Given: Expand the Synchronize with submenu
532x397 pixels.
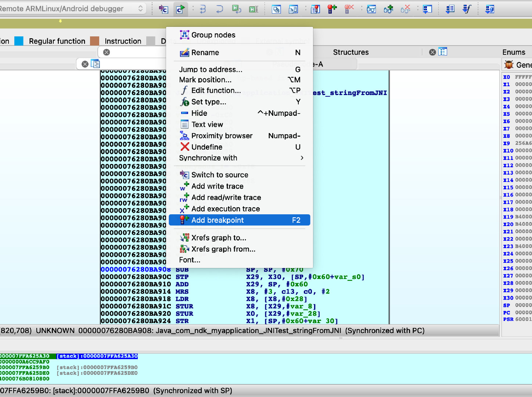Looking at the screenshot, I should click(x=240, y=158).
